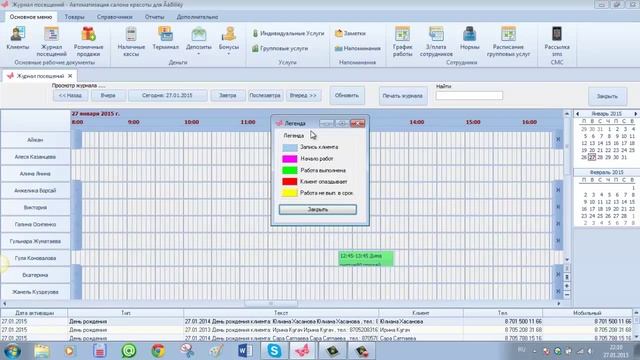Expand the Депозиты dropdown button

[199, 53]
